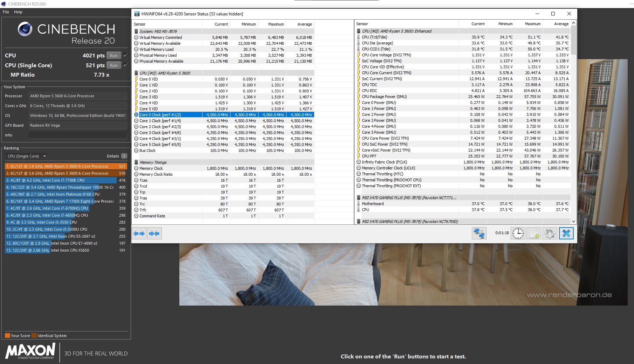Image resolution: width=634 pixels, height=364 pixels.
Task: Click the lightning icon beside CPU Package Power (SMU)
Action: [x=359, y=97]
